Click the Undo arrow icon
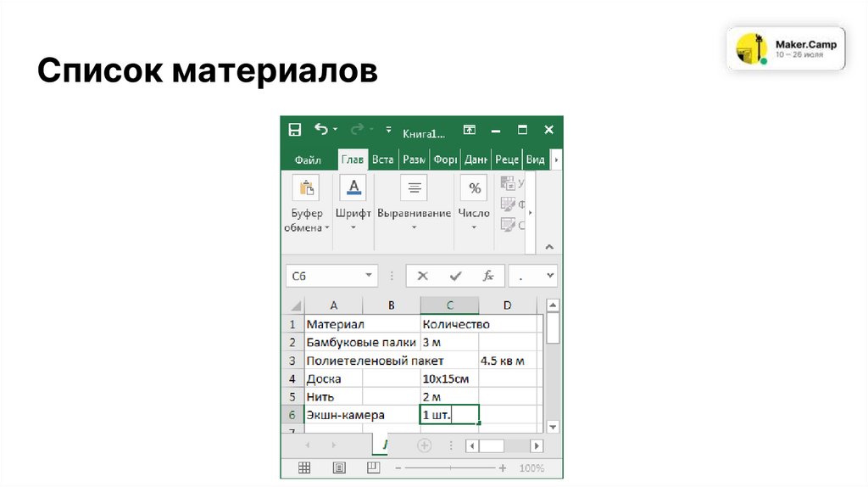The height and width of the screenshot is (487, 868). pyautogui.click(x=320, y=129)
